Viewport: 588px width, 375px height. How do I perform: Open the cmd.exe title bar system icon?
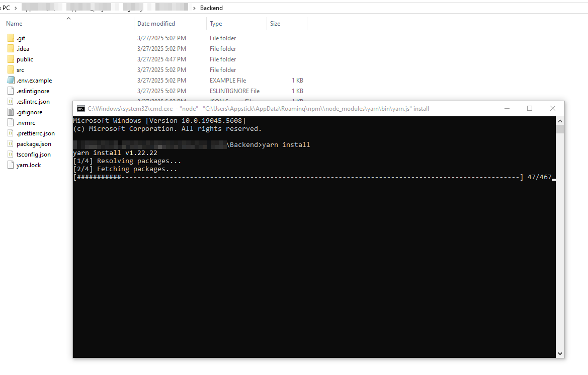[x=80, y=109]
